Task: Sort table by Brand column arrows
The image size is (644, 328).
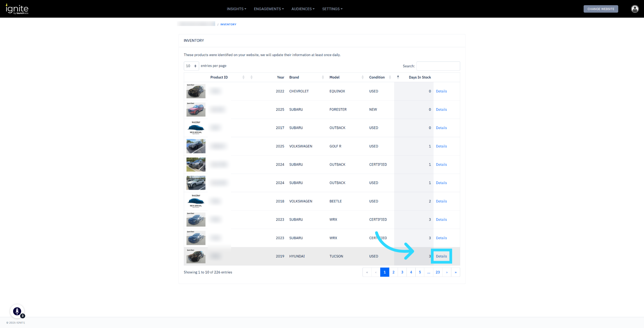Action: click(x=323, y=77)
